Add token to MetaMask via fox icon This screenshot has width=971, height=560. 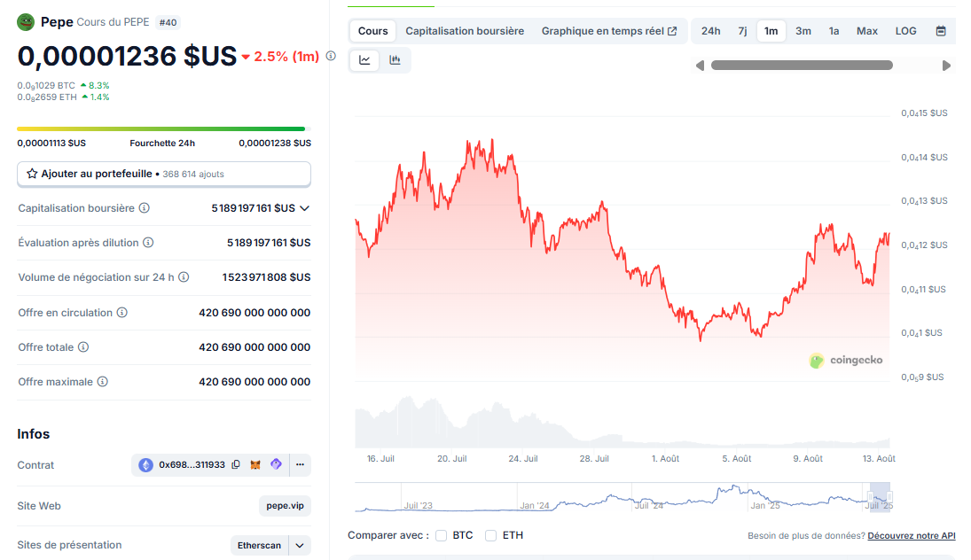tap(255, 464)
